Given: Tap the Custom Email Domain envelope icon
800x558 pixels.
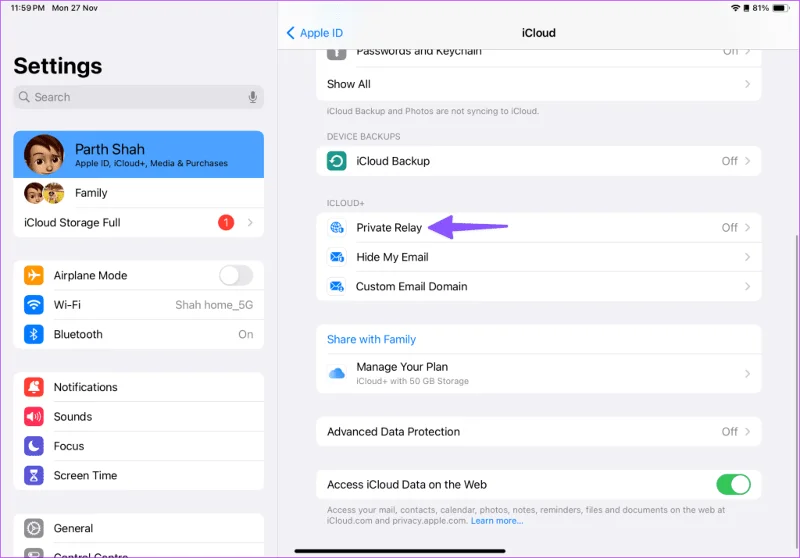Looking at the screenshot, I should click(337, 287).
